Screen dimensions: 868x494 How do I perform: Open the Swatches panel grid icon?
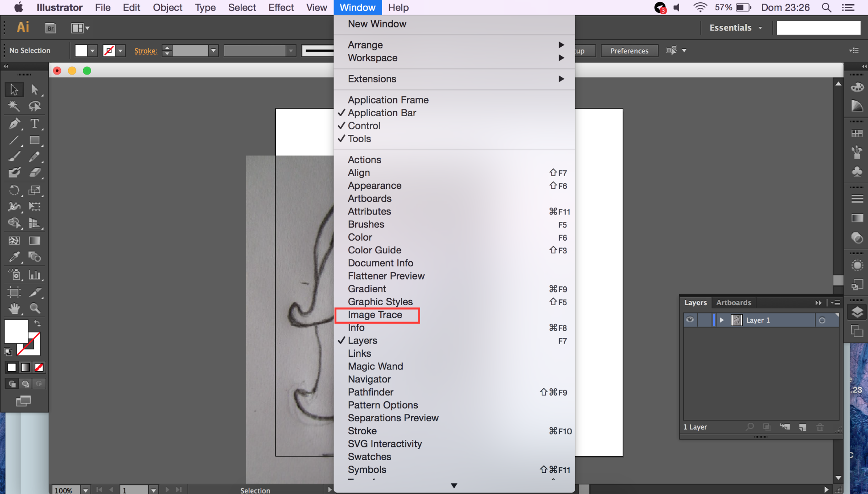[x=857, y=134]
